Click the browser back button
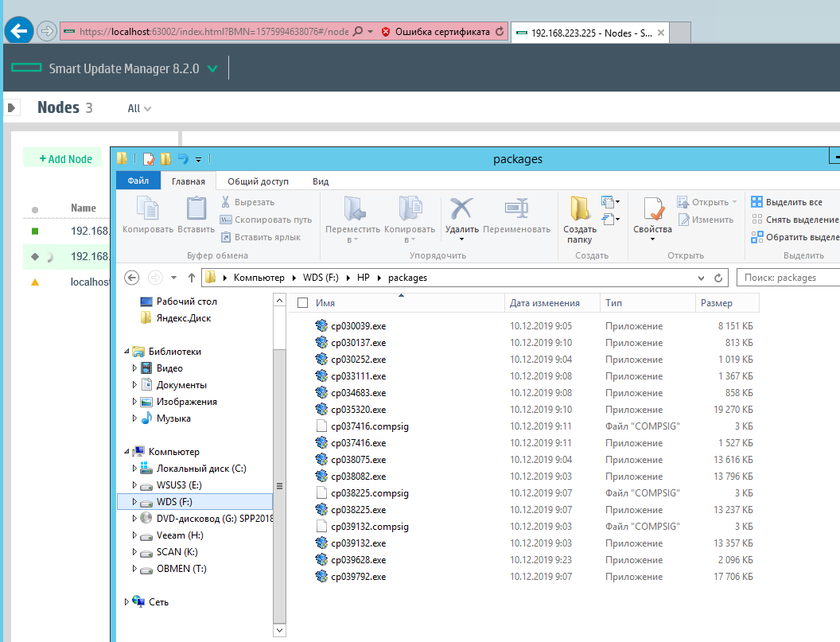 (x=18, y=31)
